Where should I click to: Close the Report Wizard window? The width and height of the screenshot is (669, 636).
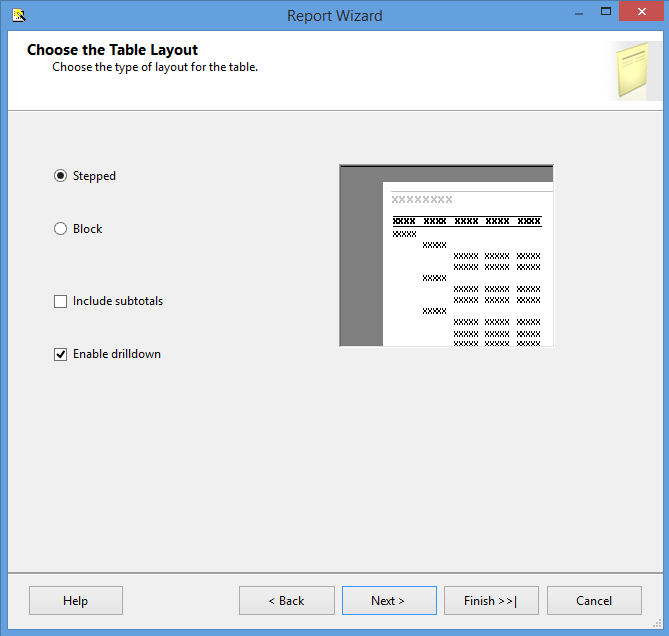641,12
